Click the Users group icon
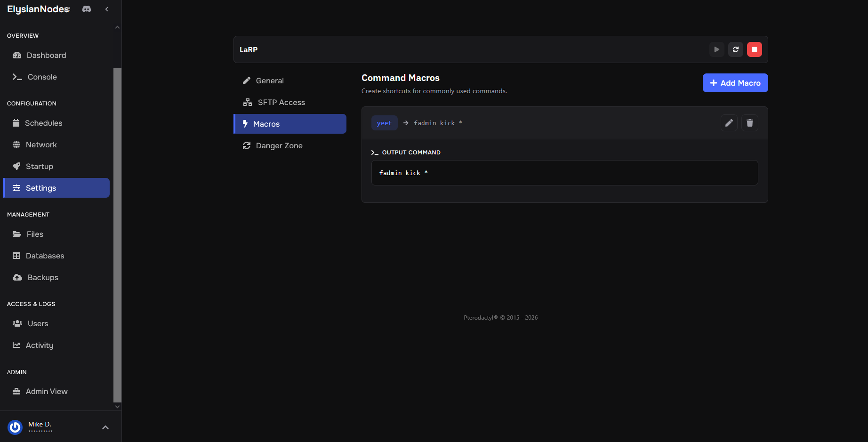 [17, 323]
